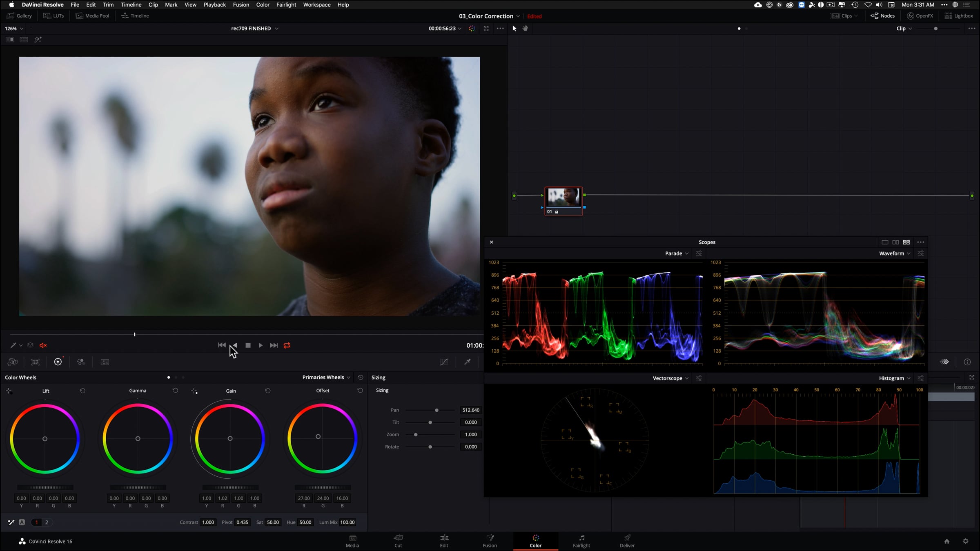Expand the Primaries Wheels dropdown
980x551 pixels.
pos(326,378)
